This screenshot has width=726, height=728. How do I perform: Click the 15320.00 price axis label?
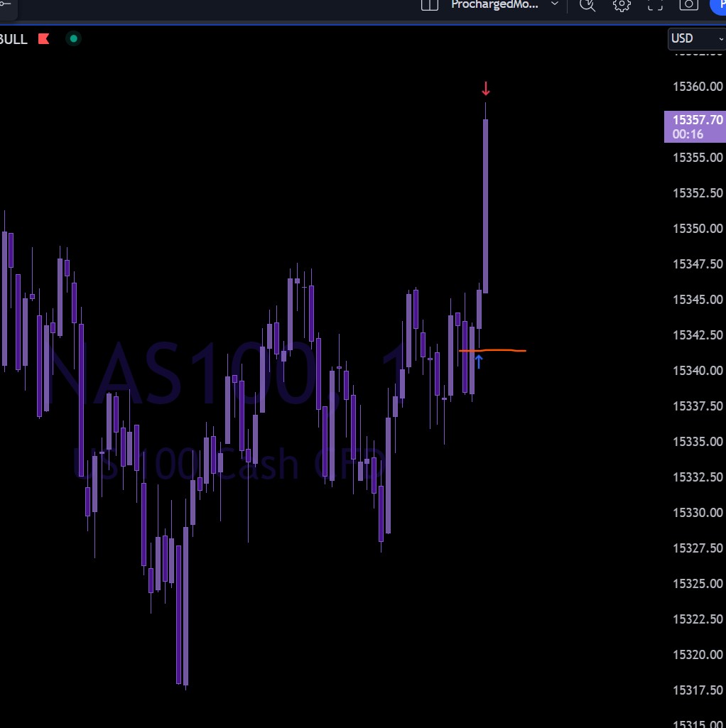coord(697,655)
